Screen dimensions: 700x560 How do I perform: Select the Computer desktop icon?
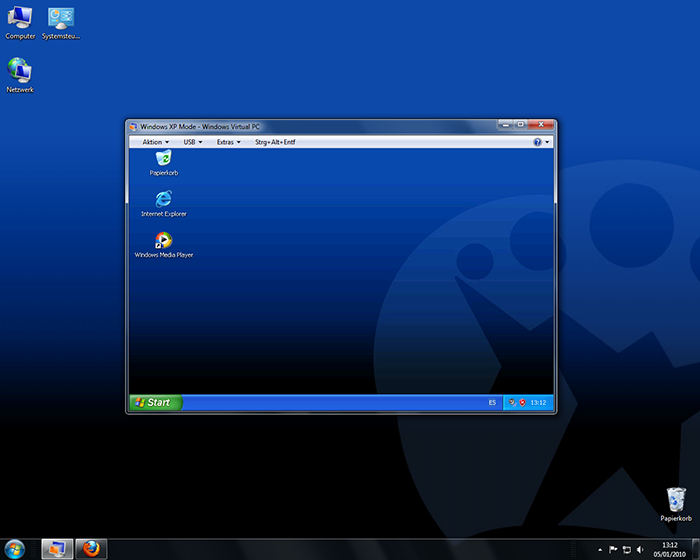tap(20, 19)
